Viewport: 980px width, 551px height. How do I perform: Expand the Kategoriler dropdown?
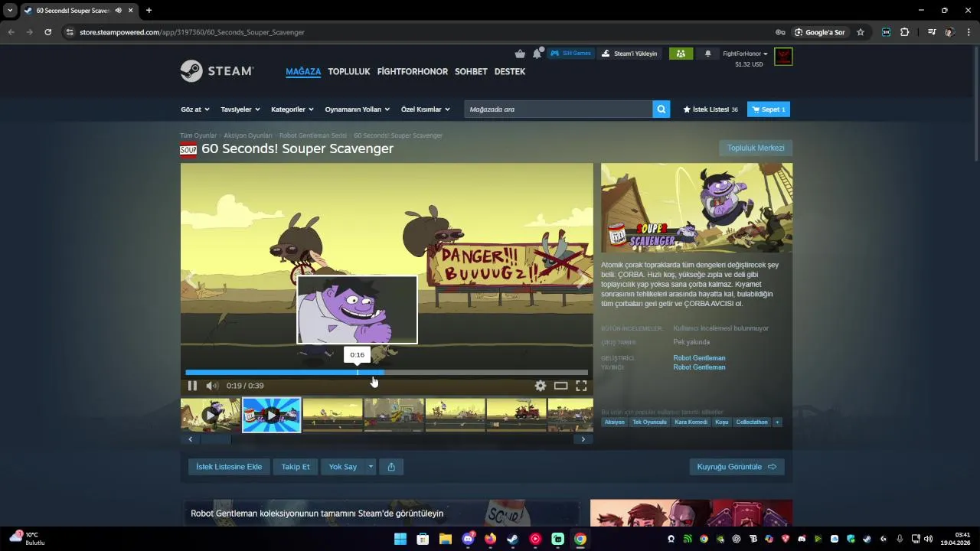tap(292, 109)
